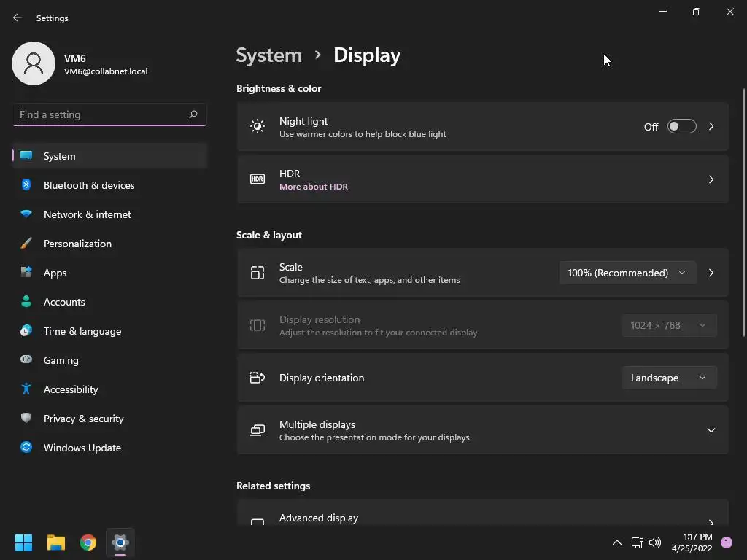Viewport: 747px width, 560px height.
Task: Click the Personalization paintbrush icon
Action: (26, 244)
